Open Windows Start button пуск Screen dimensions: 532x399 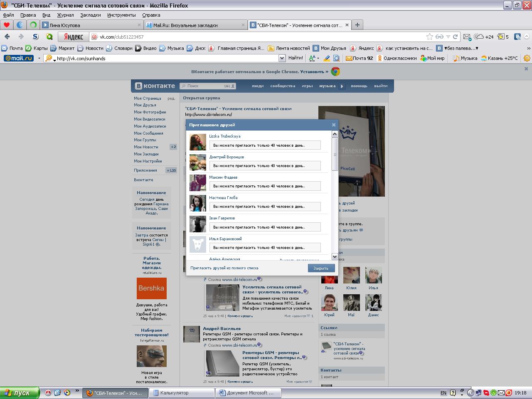coord(20,393)
